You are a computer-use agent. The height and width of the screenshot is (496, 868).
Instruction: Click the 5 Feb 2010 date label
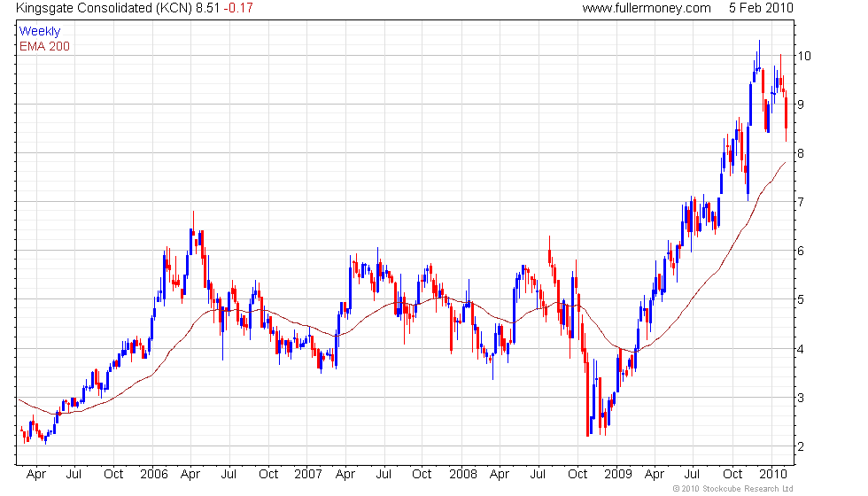click(761, 8)
